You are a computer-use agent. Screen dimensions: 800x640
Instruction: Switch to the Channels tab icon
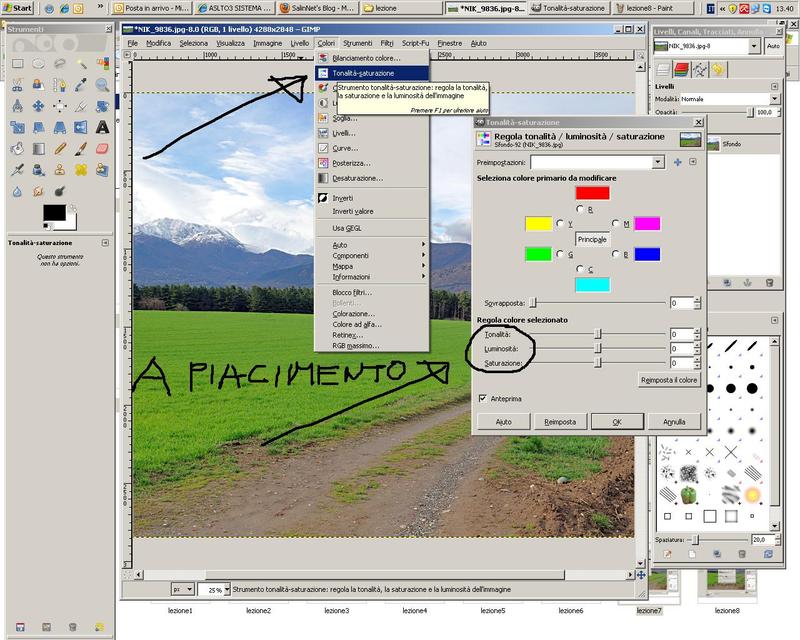pos(682,69)
